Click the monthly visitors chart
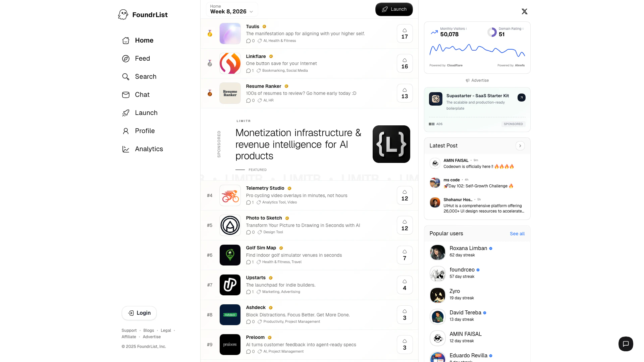Screen dimensions: 644x362 [x=477, y=51]
